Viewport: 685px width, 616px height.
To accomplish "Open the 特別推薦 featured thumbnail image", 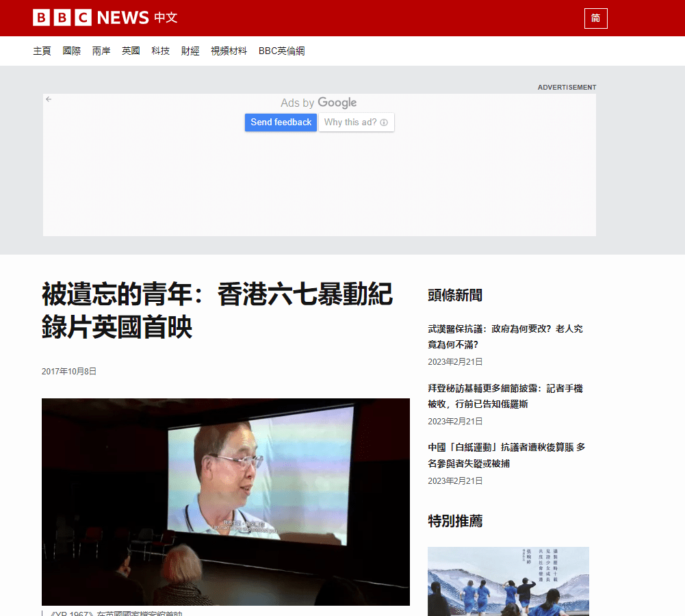I will tap(508, 580).
